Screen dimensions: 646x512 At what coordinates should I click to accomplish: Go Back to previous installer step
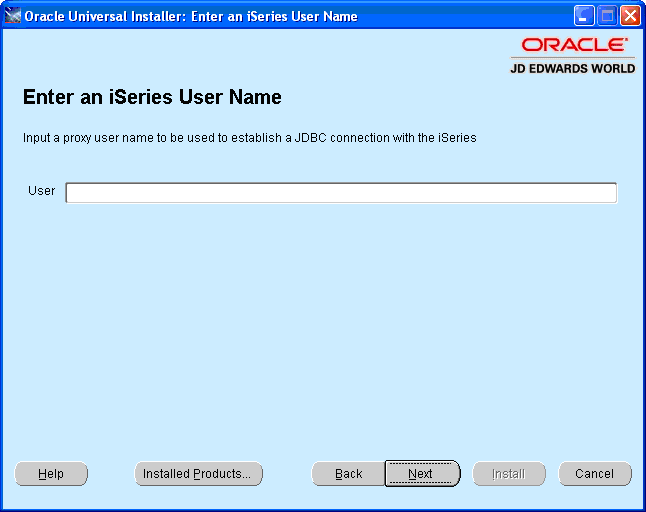coord(349,474)
